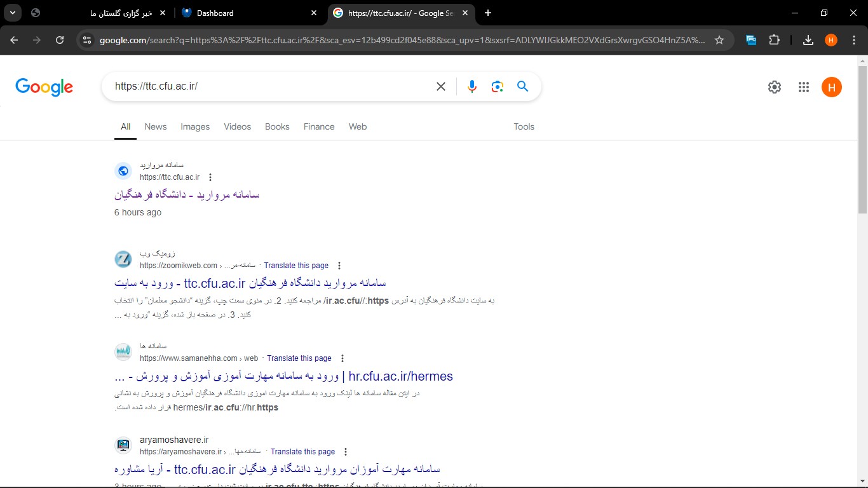Switch to the Dashboard tab
868x488 pixels.
tap(249, 13)
